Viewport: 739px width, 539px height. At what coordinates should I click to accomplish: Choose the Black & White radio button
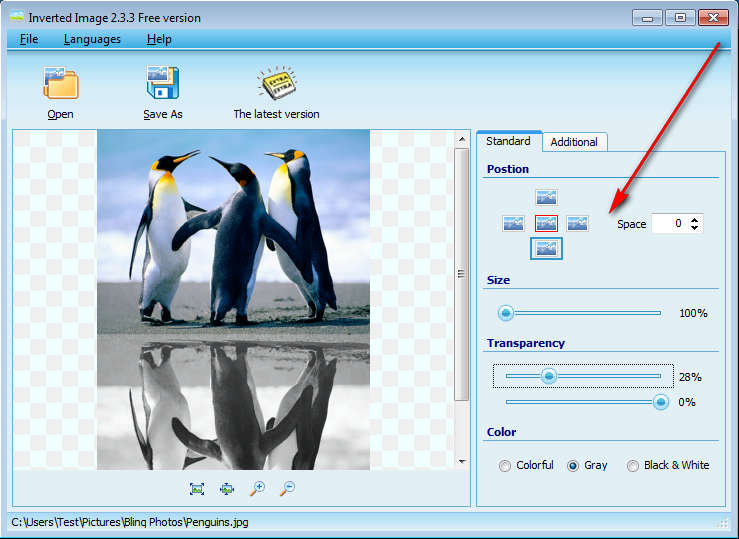[633, 466]
